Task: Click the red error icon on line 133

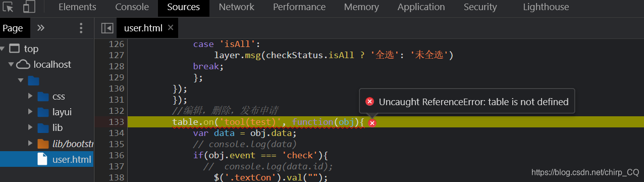Action: pyautogui.click(x=372, y=123)
